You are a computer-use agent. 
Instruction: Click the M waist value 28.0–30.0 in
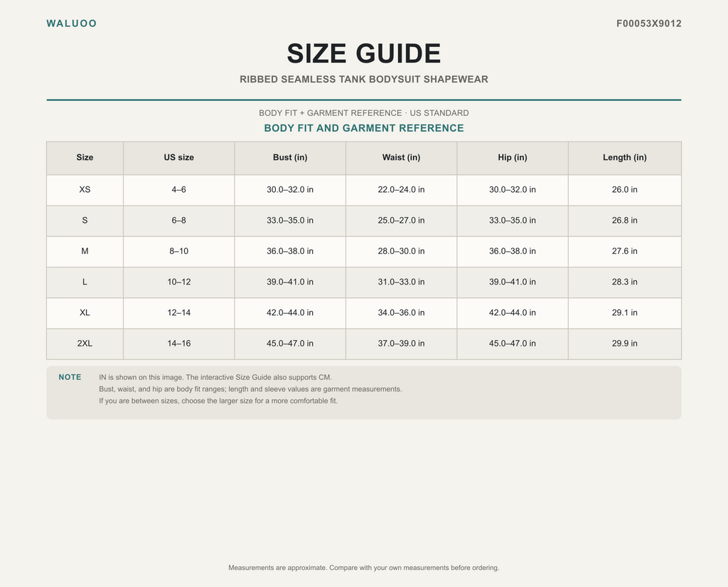(x=401, y=251)
